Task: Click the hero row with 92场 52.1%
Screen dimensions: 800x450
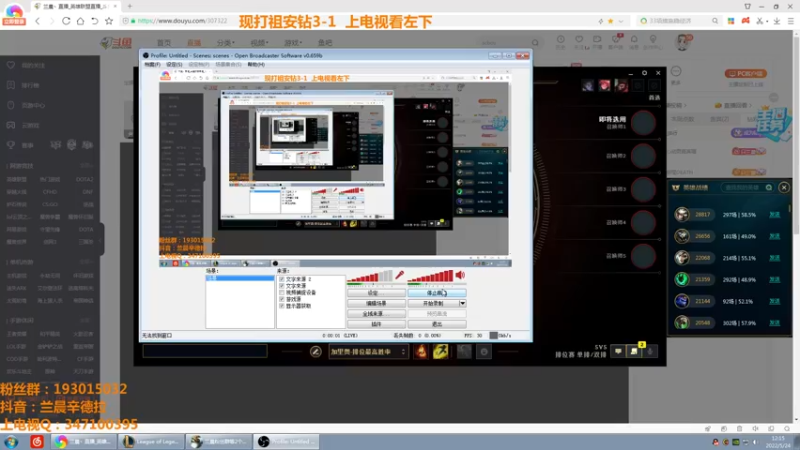Action: pos(728,302)
